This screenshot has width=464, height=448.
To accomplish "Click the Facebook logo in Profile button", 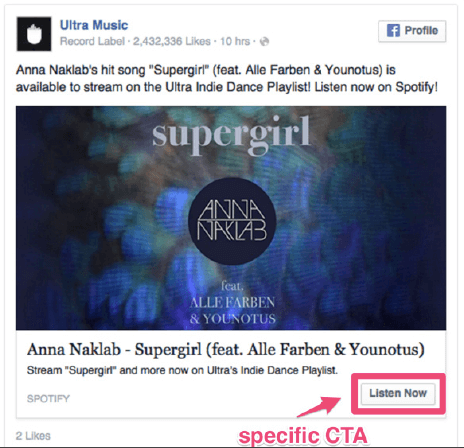I will click(393, 31).
